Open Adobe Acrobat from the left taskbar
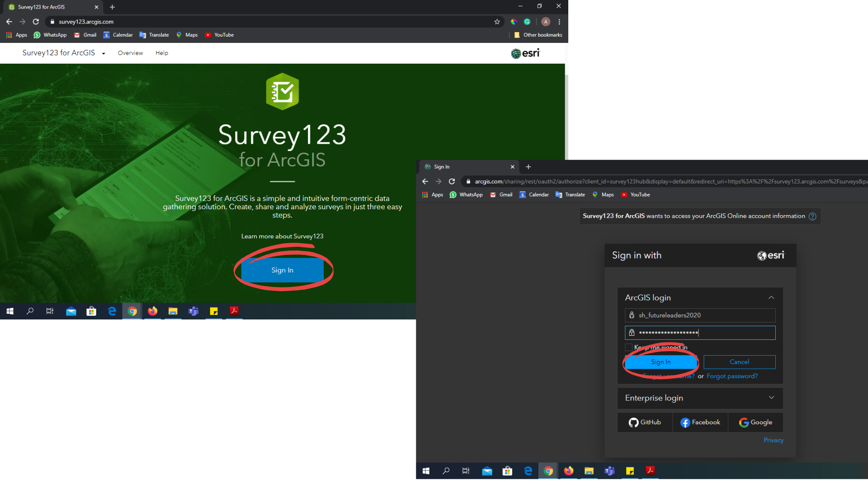Image resolution: width=868 pixels, height=488 pixels. [234, 311]
